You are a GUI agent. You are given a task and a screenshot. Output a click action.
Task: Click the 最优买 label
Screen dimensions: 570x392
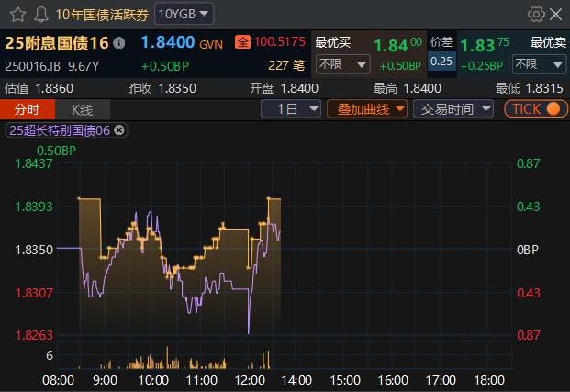(332, 42)
